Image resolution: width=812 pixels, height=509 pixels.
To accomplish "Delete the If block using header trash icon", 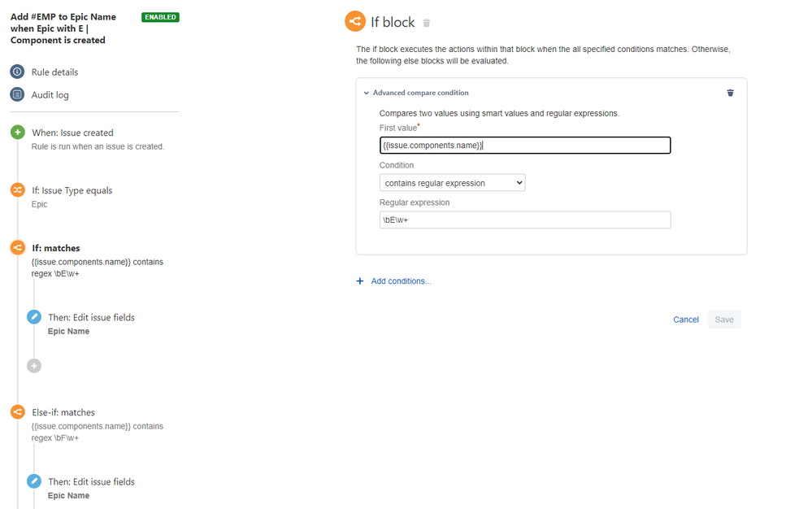I will (427, 23).
